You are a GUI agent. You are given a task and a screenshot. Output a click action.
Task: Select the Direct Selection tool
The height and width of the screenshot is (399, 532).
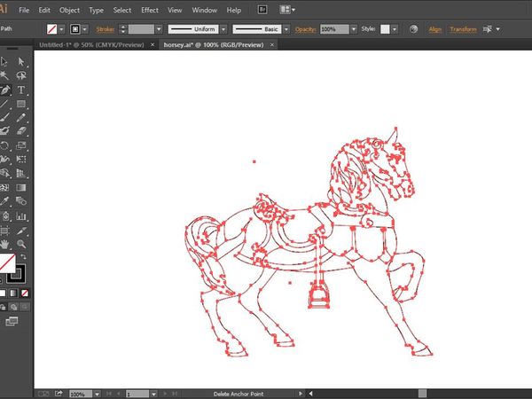point(21,62)
